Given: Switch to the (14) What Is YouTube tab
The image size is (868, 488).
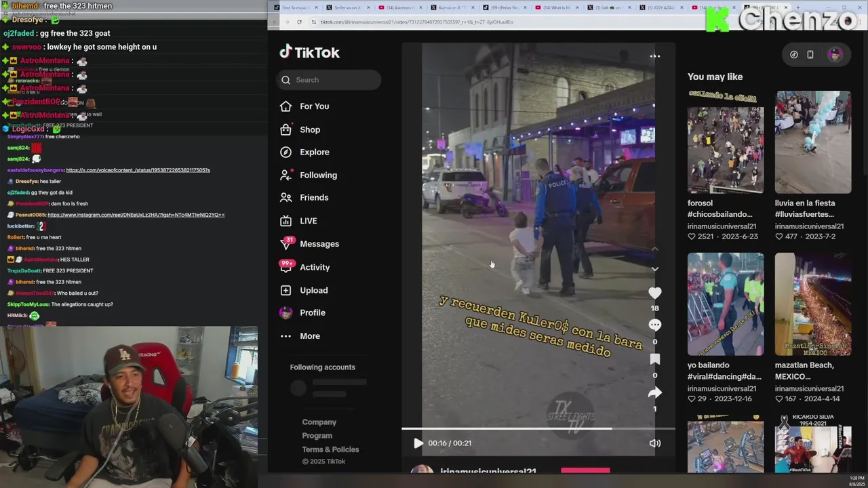Looking at the screenshot, I should coord(559,7).
